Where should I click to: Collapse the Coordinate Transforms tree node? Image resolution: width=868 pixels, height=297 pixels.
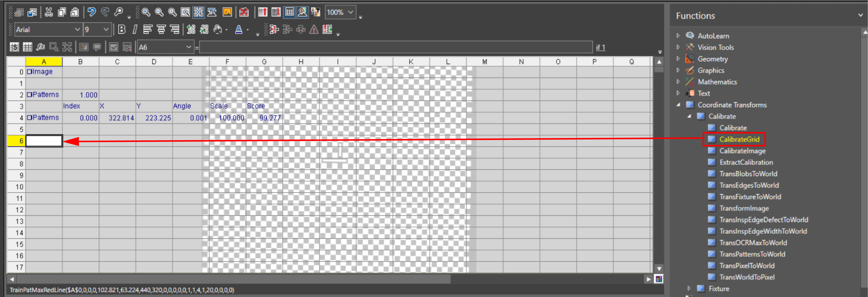pyautogui.click(x=678, y=105)
